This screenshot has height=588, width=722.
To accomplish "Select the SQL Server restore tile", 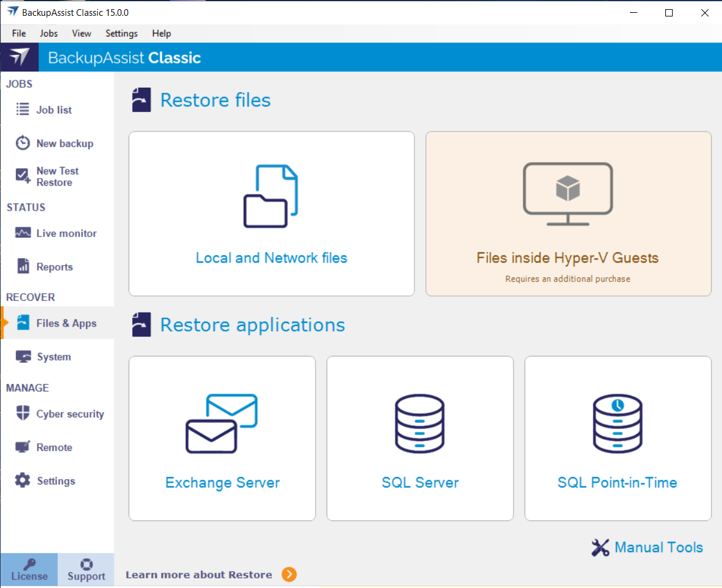I will 420,438.
